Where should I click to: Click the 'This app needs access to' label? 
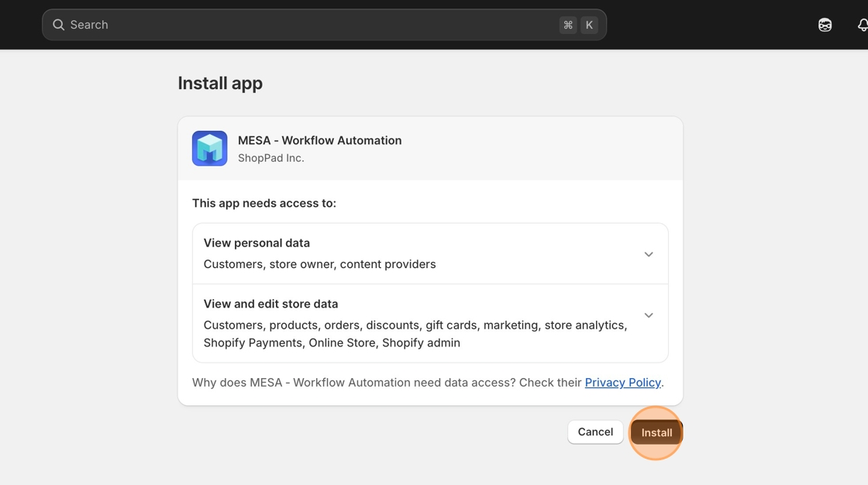264,203
